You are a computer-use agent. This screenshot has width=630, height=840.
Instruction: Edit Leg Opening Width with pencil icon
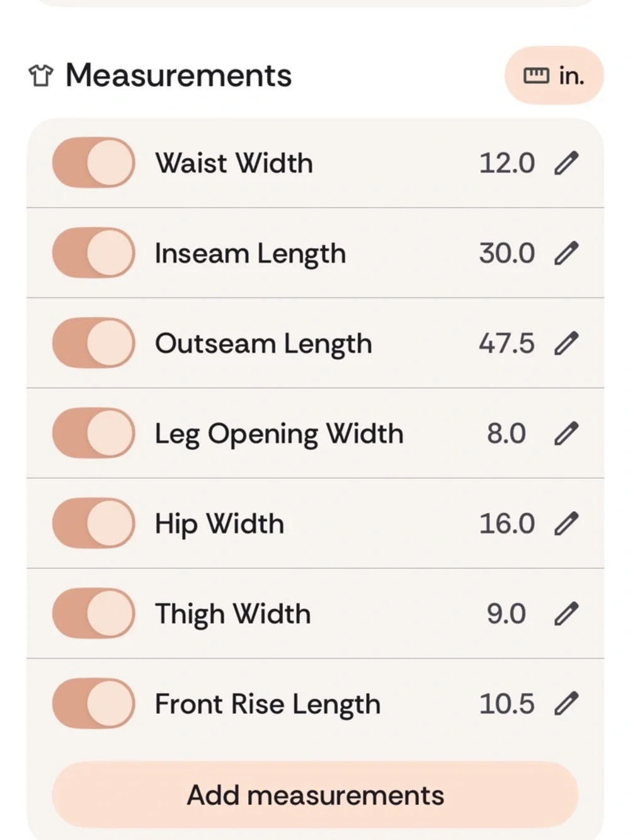click(566, 434)
